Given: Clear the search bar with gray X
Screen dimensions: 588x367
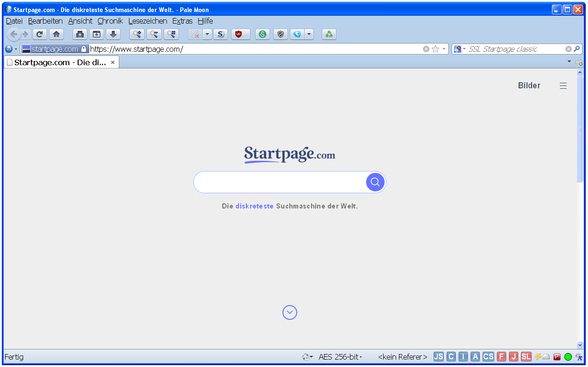Looking at the screenshot, I should coord(569,49).
